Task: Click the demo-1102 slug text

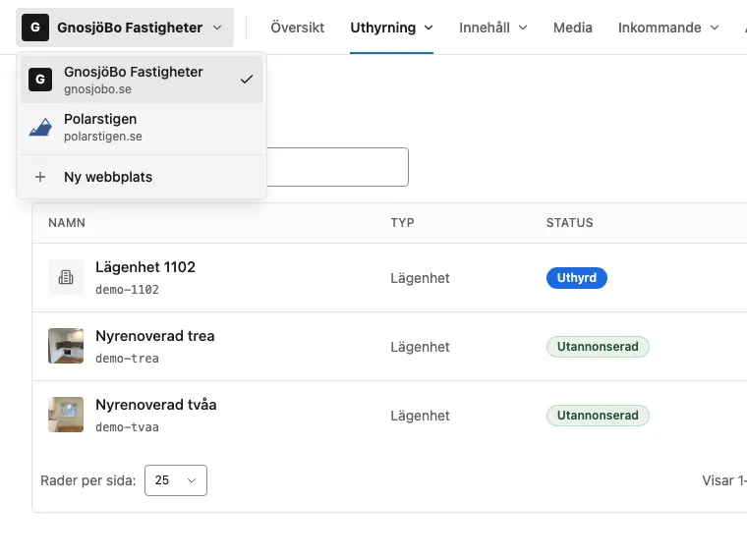Action: click(x=127, y=290)
